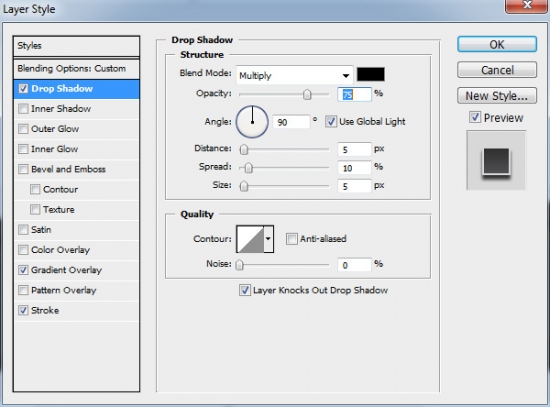Open the Contour curve thumbnail editor
The height and width of the screenshot is (407, 550).
click(250, 239)
